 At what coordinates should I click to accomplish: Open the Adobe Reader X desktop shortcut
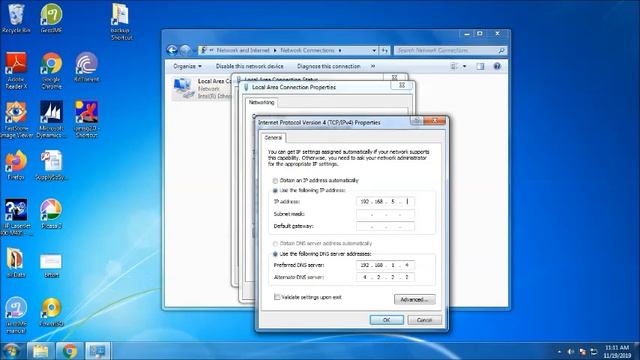[16, 71]
